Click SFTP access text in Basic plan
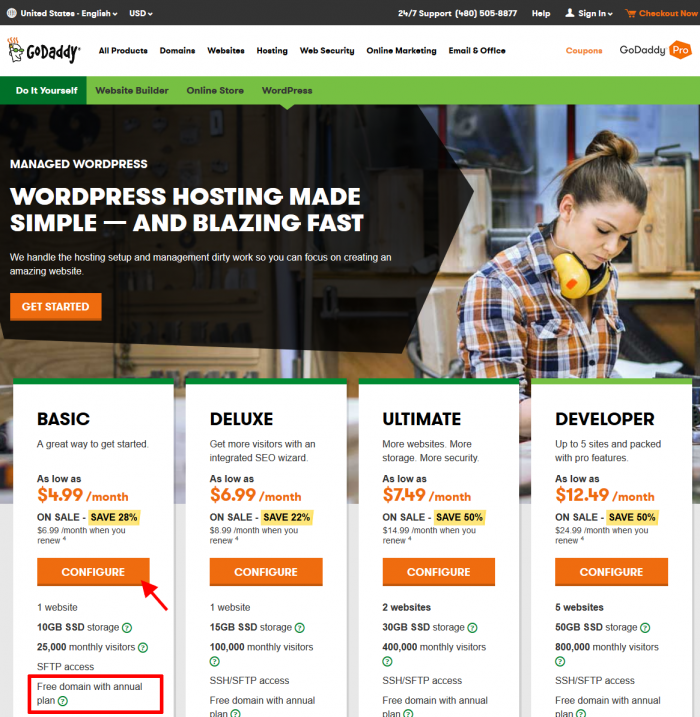 click(65, 667)
